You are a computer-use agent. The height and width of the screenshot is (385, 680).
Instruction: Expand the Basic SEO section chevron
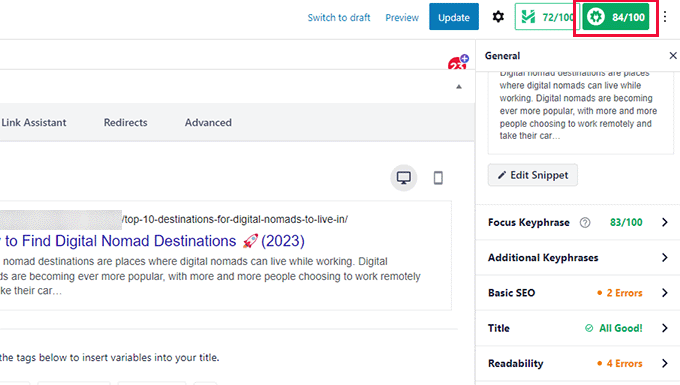(x=665, y=293)
